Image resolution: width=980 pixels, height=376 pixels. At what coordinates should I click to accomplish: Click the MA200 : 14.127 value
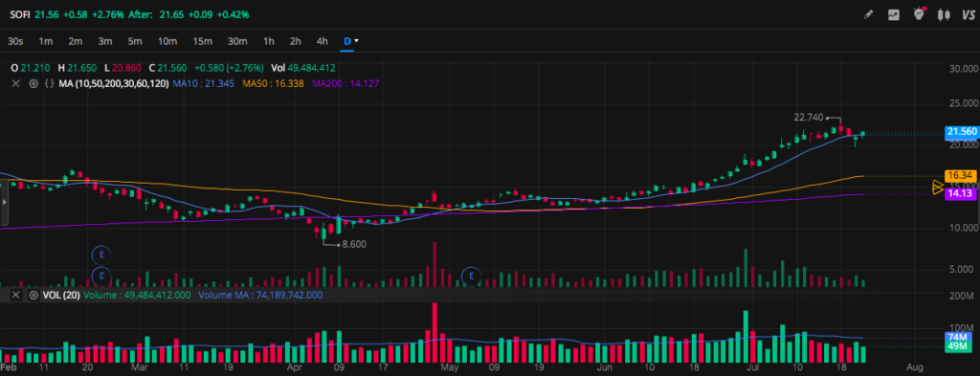coord(346,83)
